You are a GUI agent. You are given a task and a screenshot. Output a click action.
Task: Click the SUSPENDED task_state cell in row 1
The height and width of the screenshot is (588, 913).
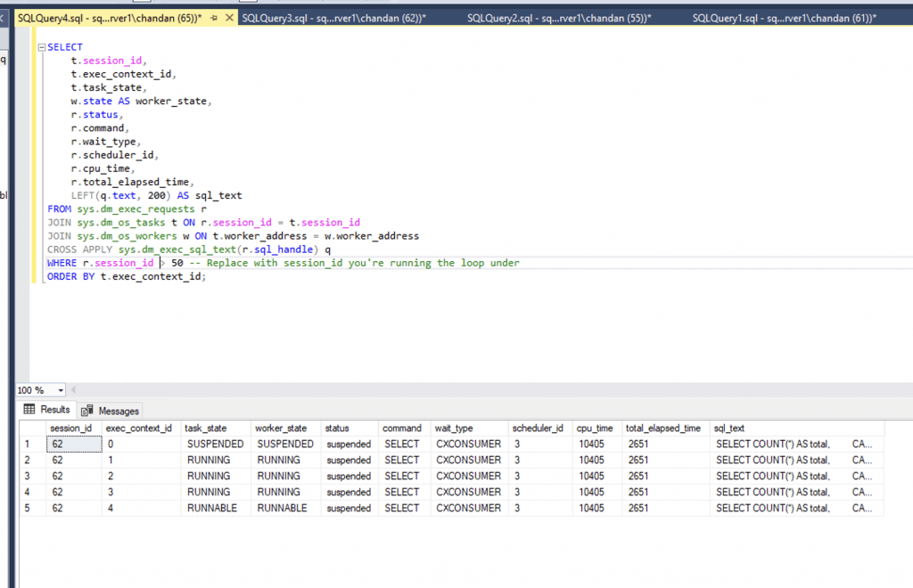coord(215,444)
